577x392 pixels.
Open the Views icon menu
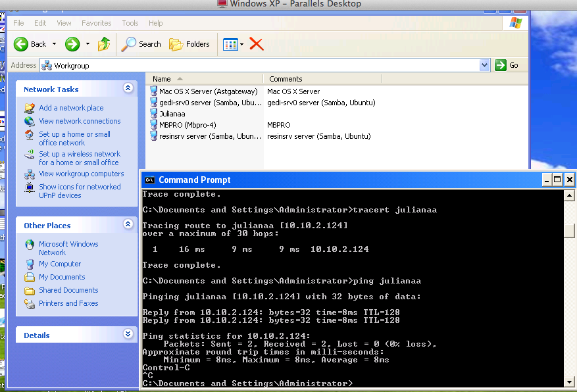pyautogui.click(x=233, y=45)
